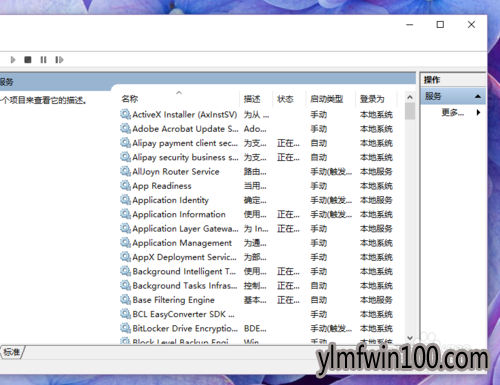Click the Stop Service square toolbar icon

coord(28,60)
